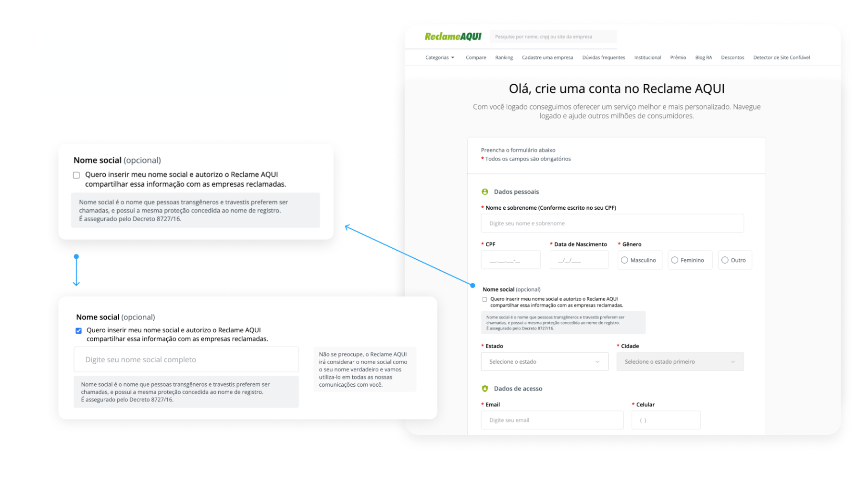
Task: Click the Data de Nascimento field
Action: tap(579, 260)
